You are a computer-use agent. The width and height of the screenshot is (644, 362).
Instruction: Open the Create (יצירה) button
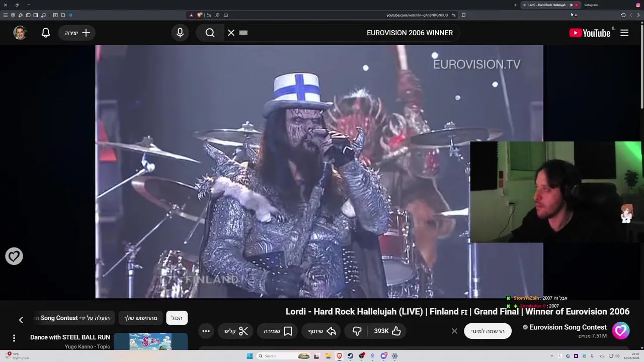(77, 33)
